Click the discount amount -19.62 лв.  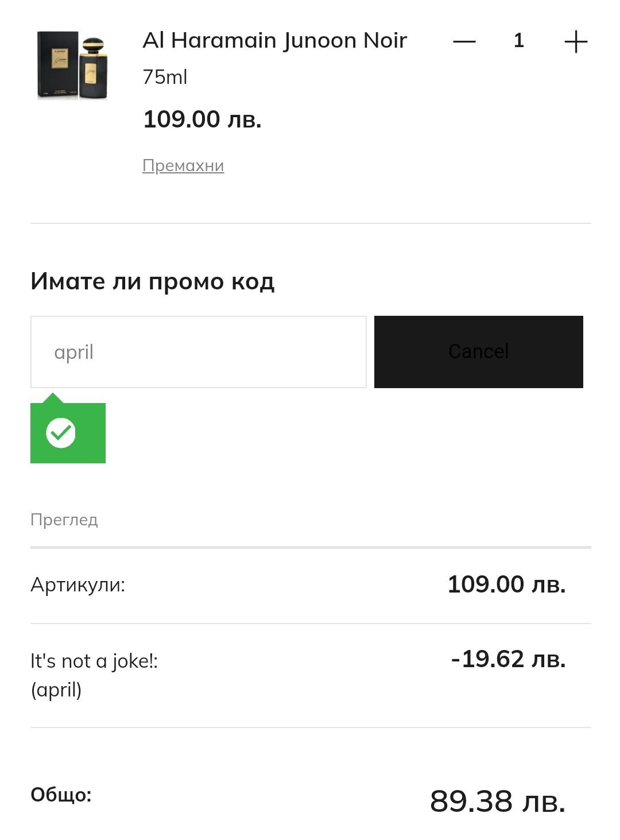click(508, 659)
